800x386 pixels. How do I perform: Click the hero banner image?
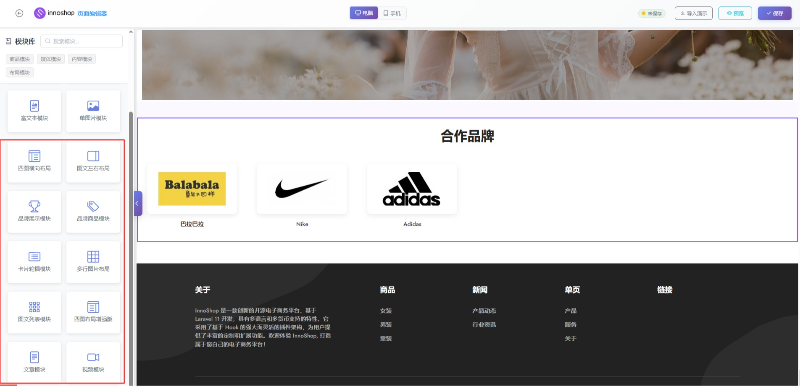click(x=467, y=64)
